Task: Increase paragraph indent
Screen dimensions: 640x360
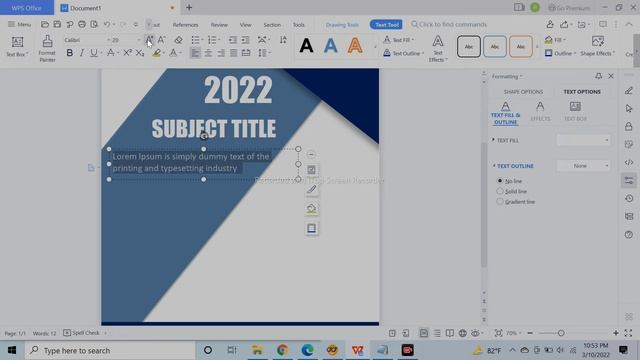Action: [x=245, y=40]
